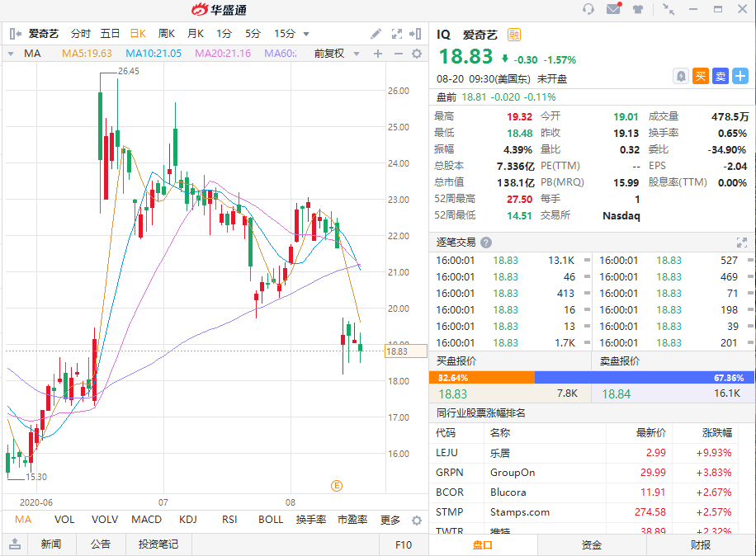The width and height of the screenshot is (756, 556).
Task: Open 更多 indicators list
Action: pos(390,520)
